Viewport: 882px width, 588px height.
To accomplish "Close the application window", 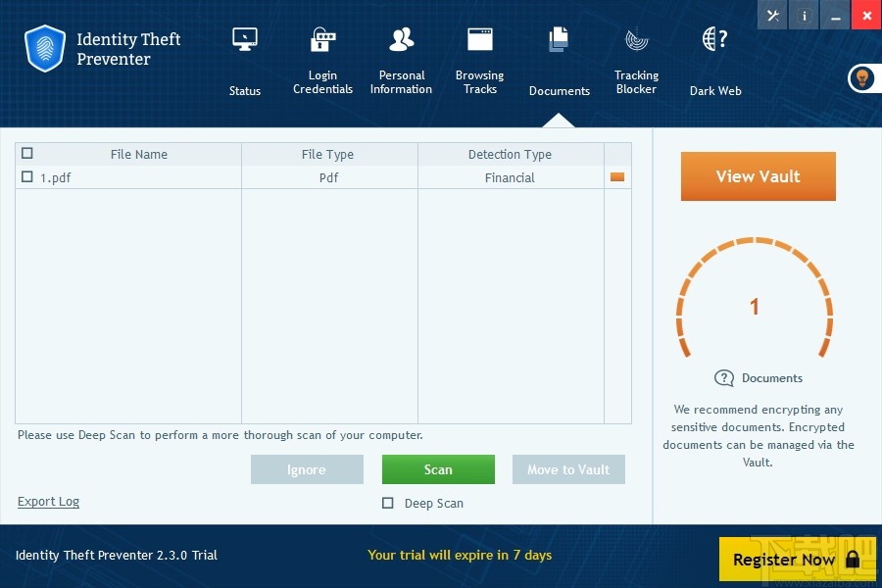I will [x=867, y=16].
